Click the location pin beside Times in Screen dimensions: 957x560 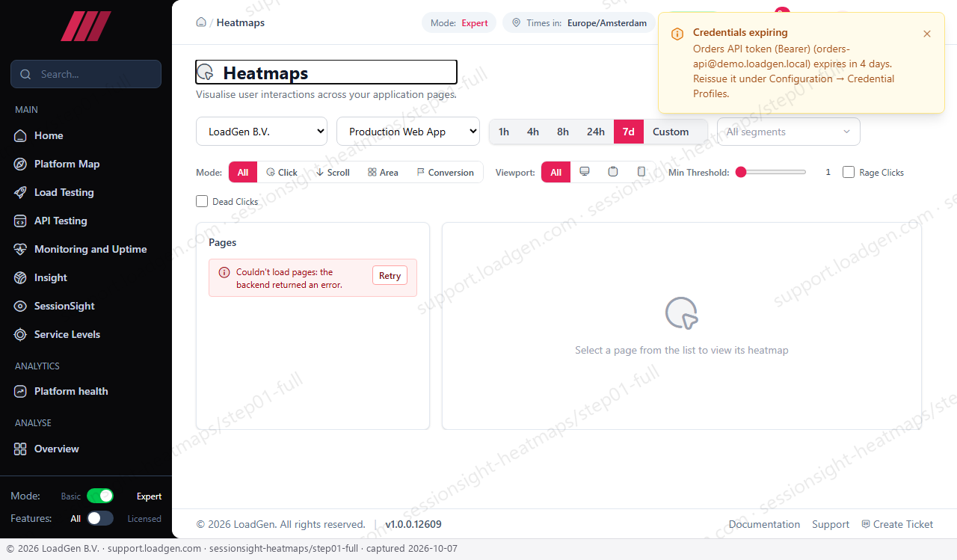(516, 23)
